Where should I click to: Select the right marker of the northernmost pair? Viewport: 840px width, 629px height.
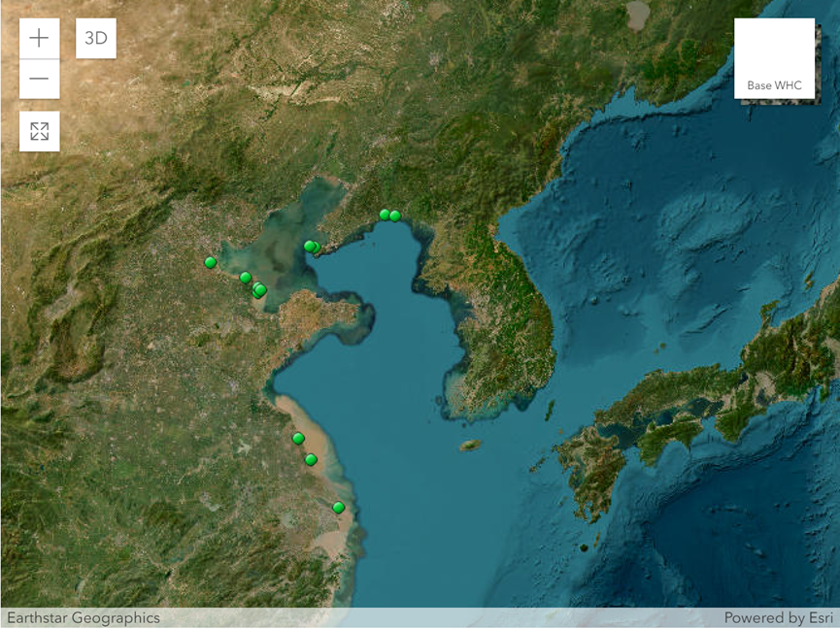point(395,215)
